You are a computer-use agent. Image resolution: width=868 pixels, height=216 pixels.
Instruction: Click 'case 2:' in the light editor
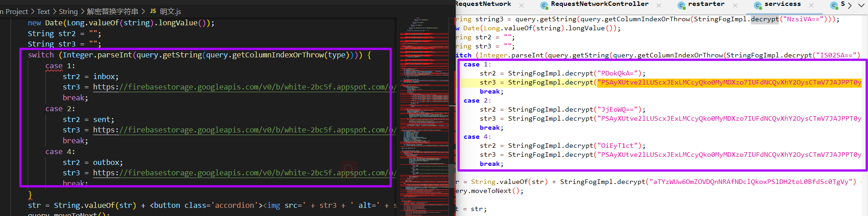(x=477, y=101)
